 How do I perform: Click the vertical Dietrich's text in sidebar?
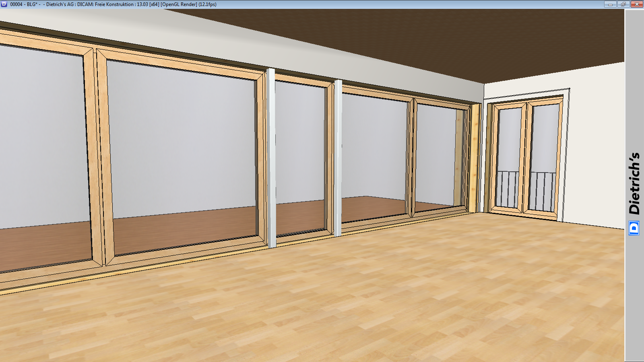click(x=634, y=183)
